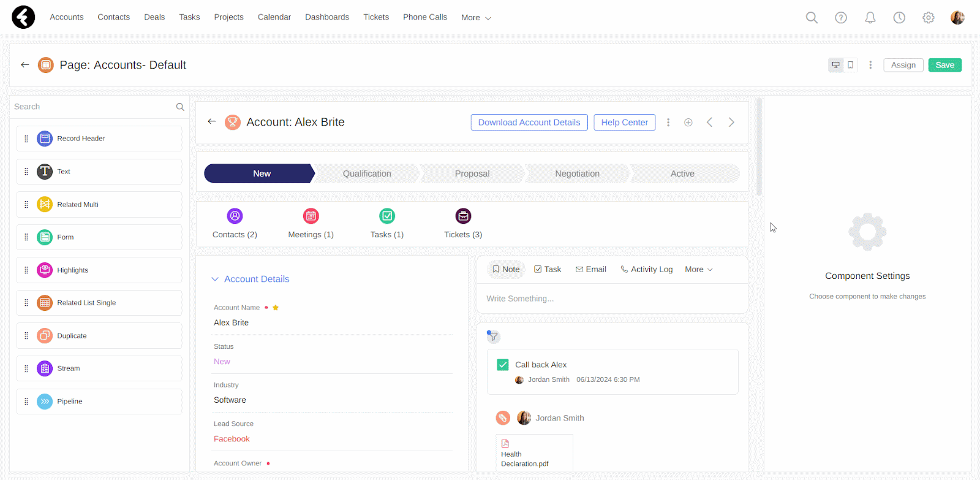980x480 pixels.
Task: Select the Related List Single component
Action: click(99, 303)
